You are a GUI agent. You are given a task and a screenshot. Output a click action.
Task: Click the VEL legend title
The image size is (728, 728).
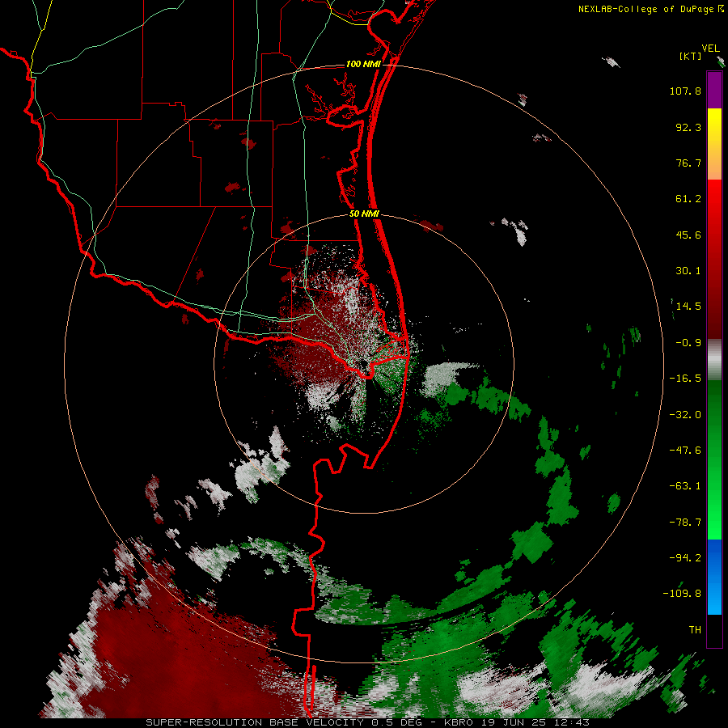710,49
